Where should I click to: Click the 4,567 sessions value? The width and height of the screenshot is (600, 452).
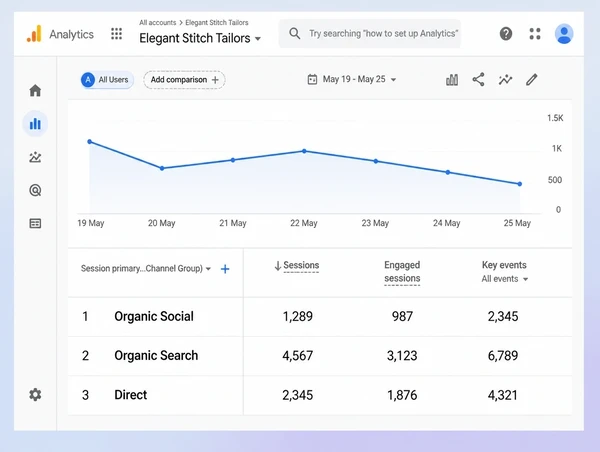coord(297,356)
